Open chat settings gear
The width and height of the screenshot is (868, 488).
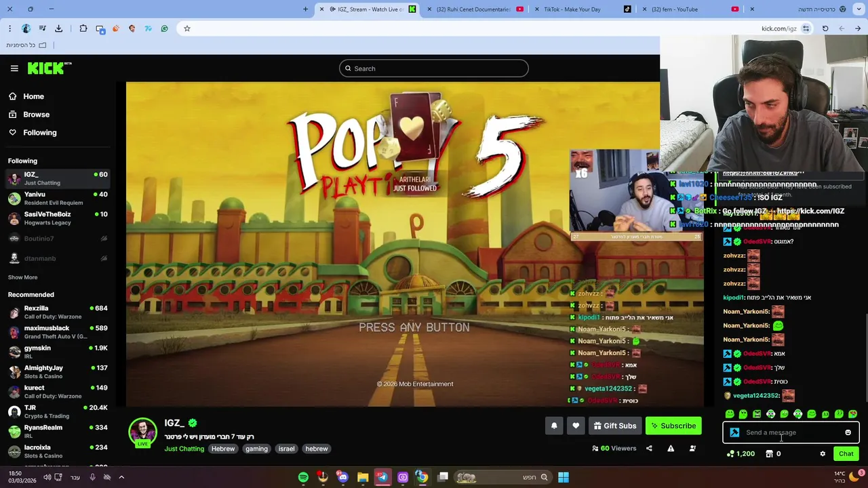point(823,454)
